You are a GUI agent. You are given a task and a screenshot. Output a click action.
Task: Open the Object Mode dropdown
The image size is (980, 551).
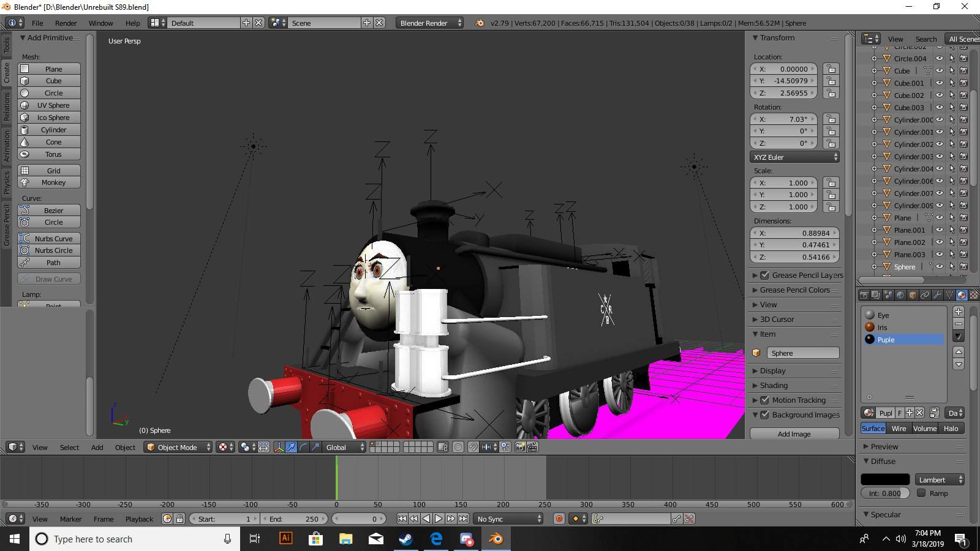[178, 447]
